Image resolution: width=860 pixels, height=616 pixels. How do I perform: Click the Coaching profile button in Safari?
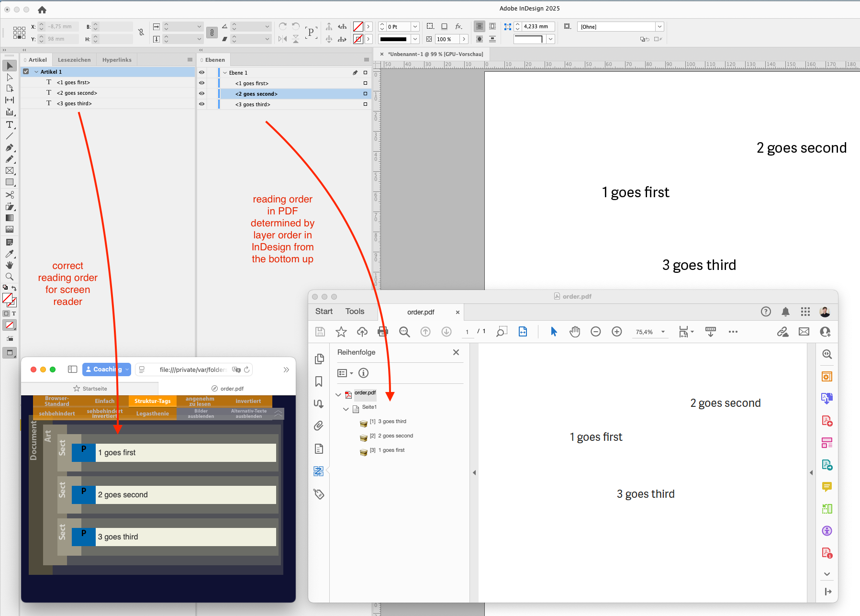pyautogui.click(x=106, y=369)
